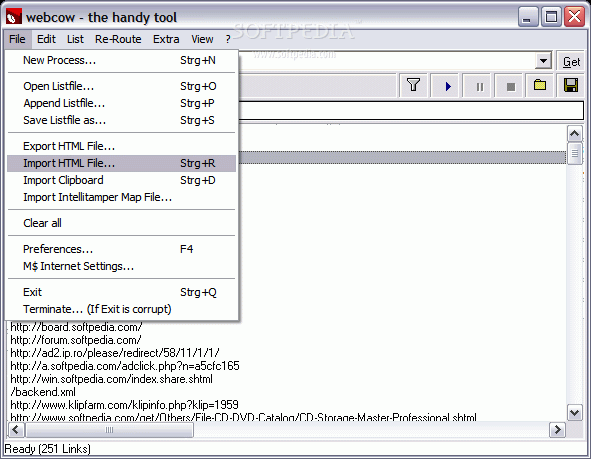Save the list with the floppy disk icon
This screenshot has width=591, height=459.
pos(571,86)
